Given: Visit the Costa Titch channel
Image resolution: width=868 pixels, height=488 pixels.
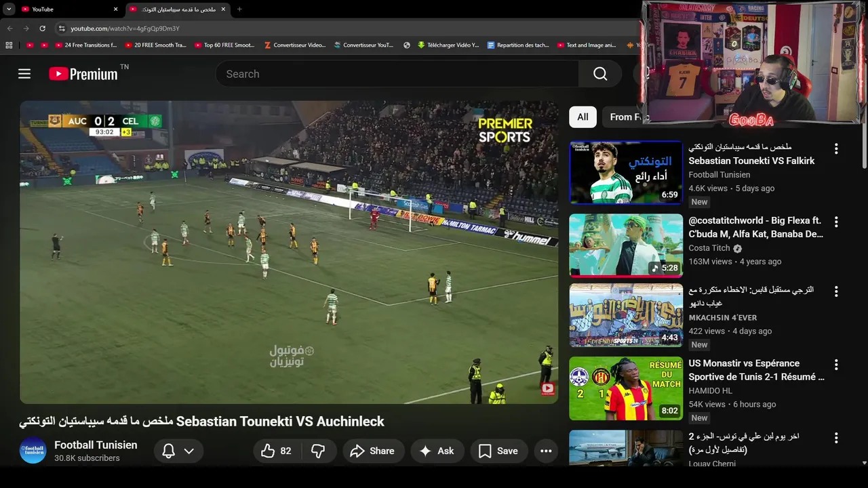Looking at the screenshot, I should point(711,248).
